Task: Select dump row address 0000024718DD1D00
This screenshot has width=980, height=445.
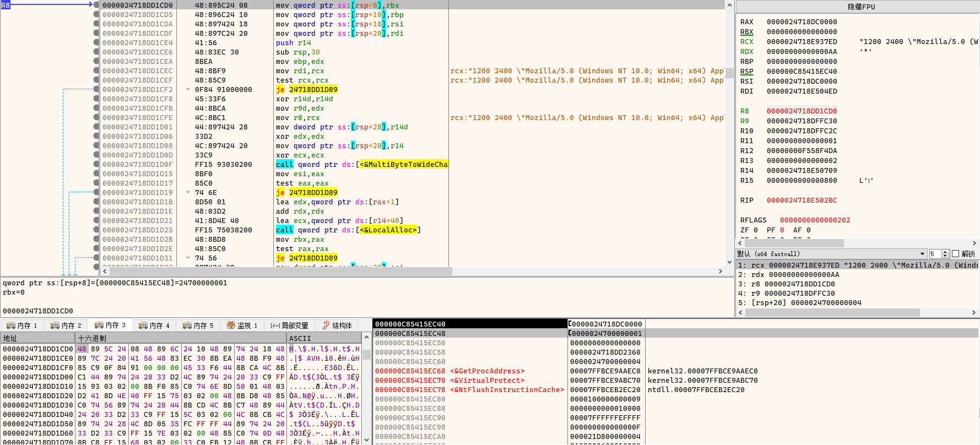Action: pos(37,377)
